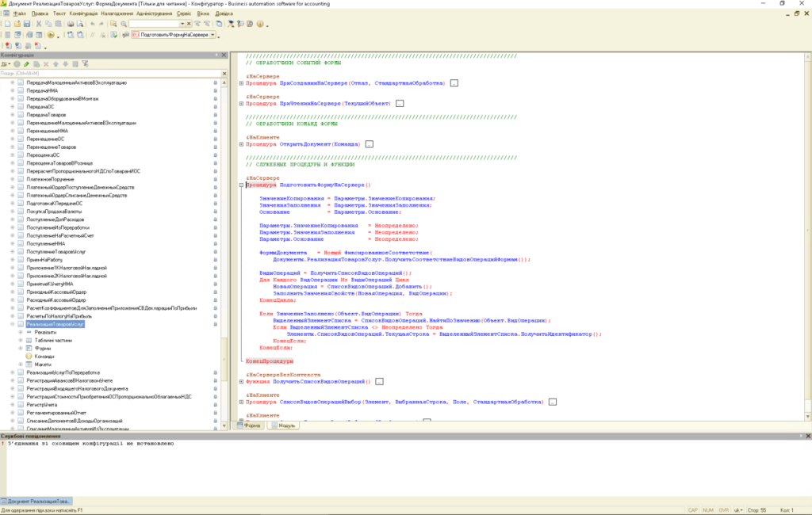This screenshot has height=515, width=812.
Task: Open the Налагодження menu
Action: 117,13
